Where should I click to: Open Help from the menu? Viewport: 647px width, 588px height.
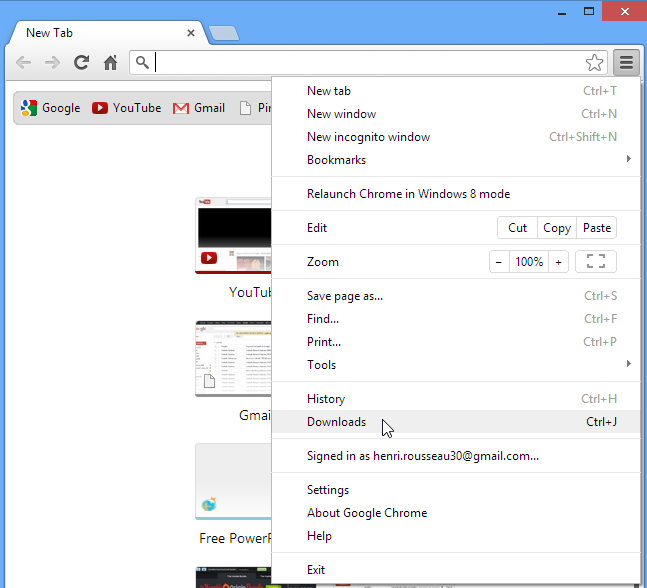pyautogui.click(x=456, y=536)
